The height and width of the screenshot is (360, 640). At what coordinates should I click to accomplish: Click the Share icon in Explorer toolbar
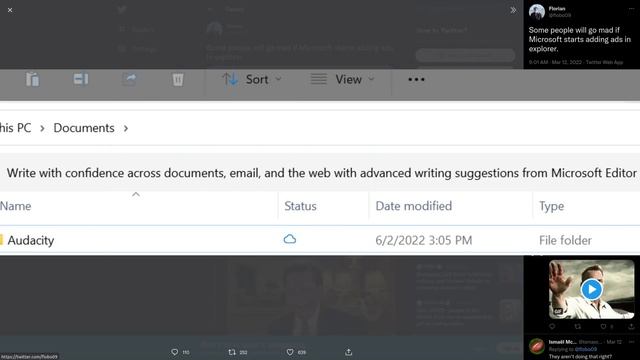click(129, 79)
